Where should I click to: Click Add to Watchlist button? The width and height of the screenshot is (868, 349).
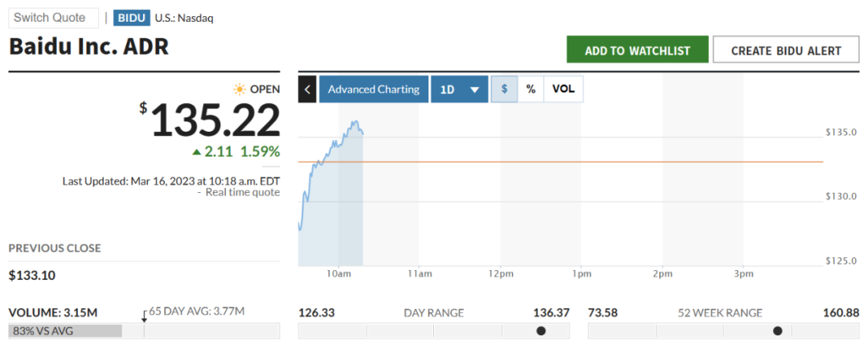point(637,50)
